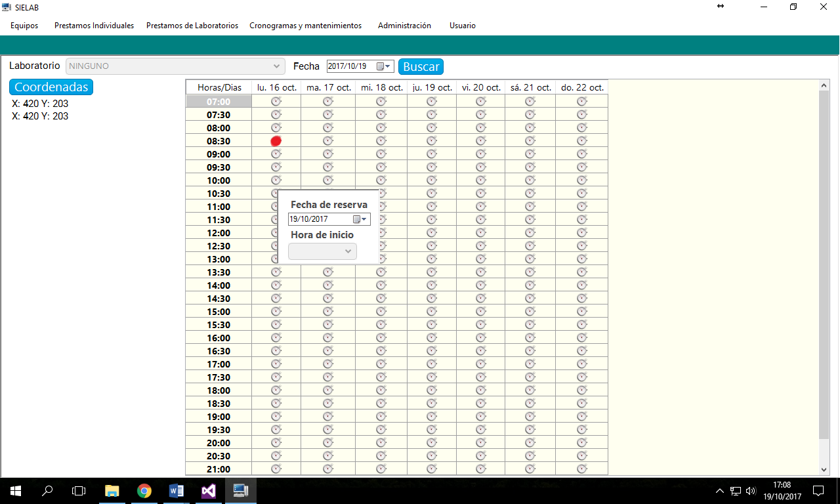Click the clock icon at 14:30 on ju. 19 oct.
The width and height of the screenshot is (840, 504).
tap(432, 299)
